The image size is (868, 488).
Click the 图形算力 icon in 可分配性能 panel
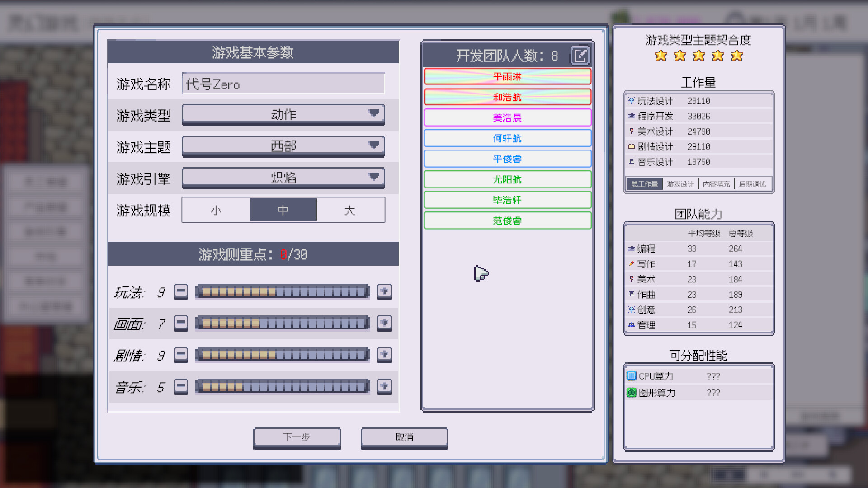pos(631,393)
